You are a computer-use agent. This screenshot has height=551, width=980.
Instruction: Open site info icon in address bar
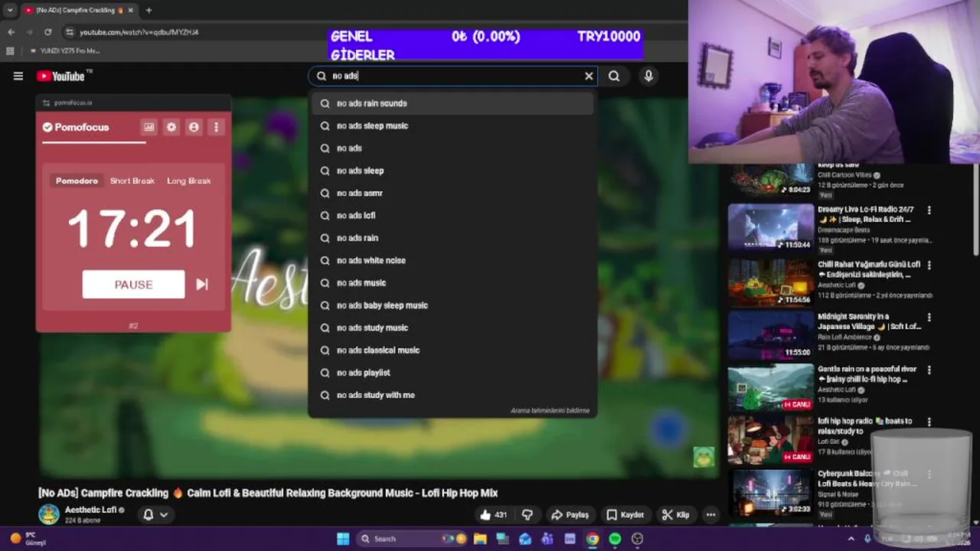pyautogui.click(x=70, y=32)
